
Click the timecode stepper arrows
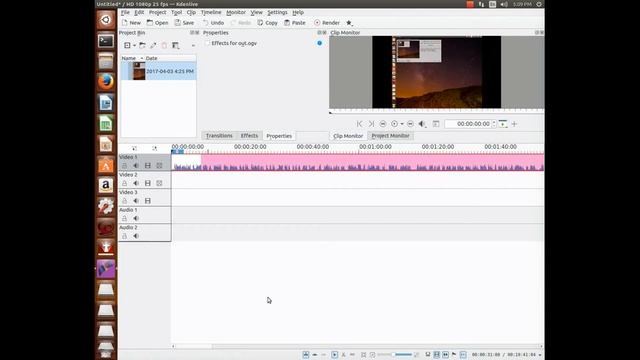tap(494, 124)
